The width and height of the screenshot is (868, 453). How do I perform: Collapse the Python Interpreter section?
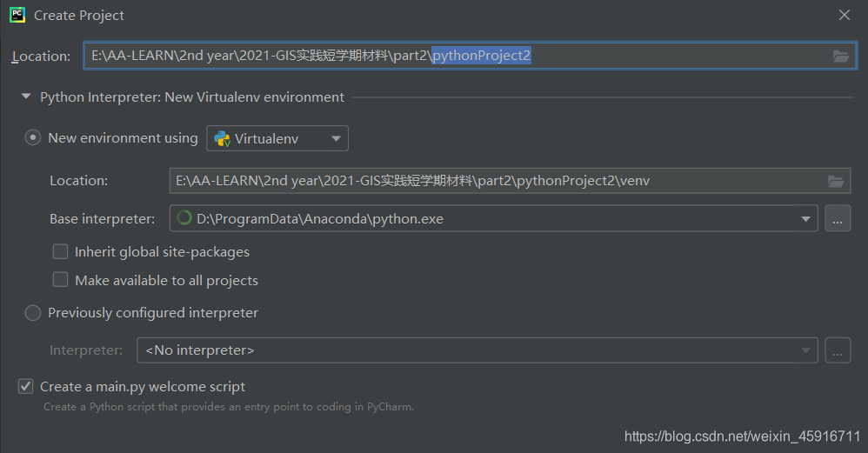[x=25, y=97]
